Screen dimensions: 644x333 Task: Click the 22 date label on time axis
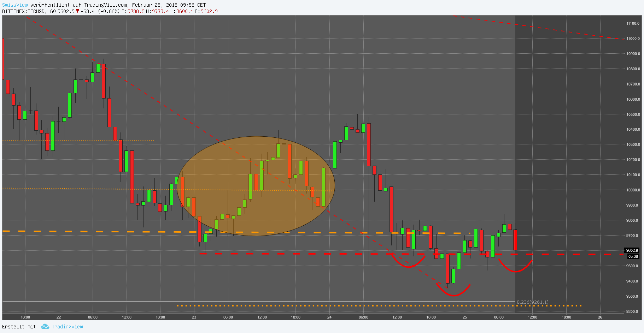(x=58, y=317)
